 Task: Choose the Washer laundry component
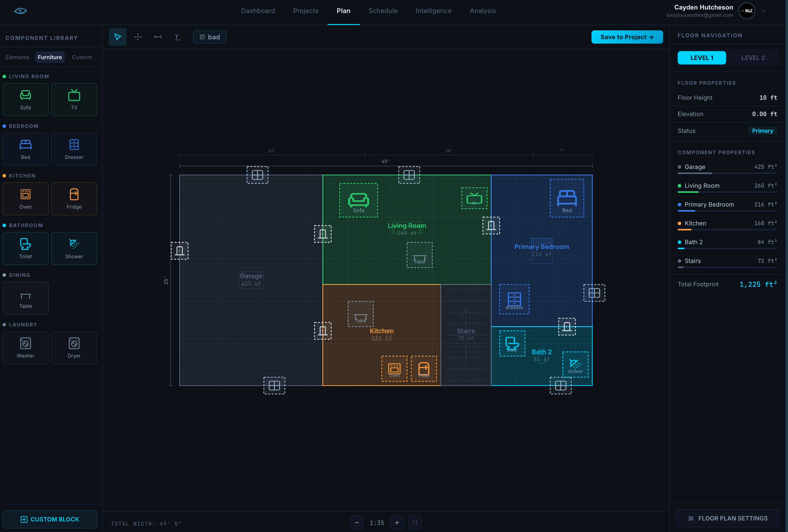click(x=25, y=347)
